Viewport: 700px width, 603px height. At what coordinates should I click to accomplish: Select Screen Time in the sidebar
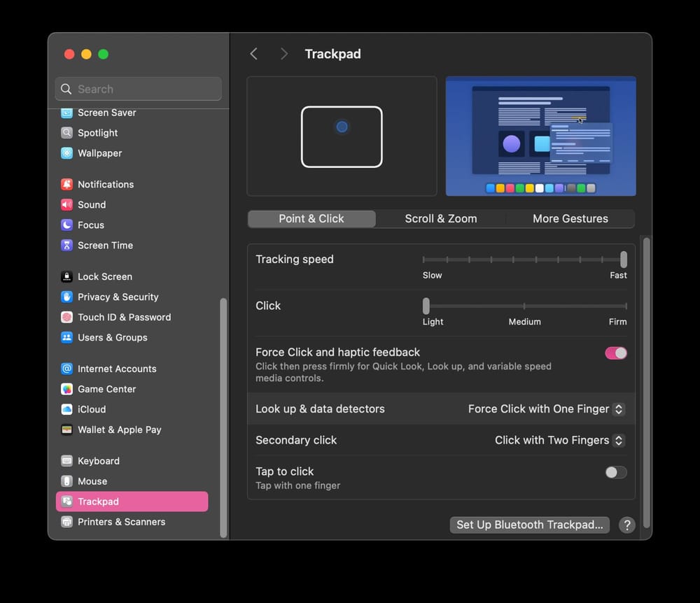[105, 246]
